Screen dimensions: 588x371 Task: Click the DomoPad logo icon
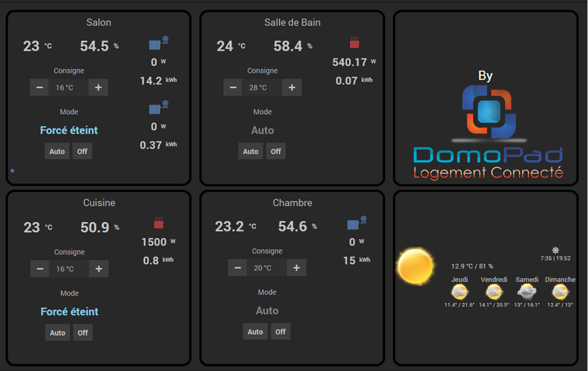click(x=489, y=112)
